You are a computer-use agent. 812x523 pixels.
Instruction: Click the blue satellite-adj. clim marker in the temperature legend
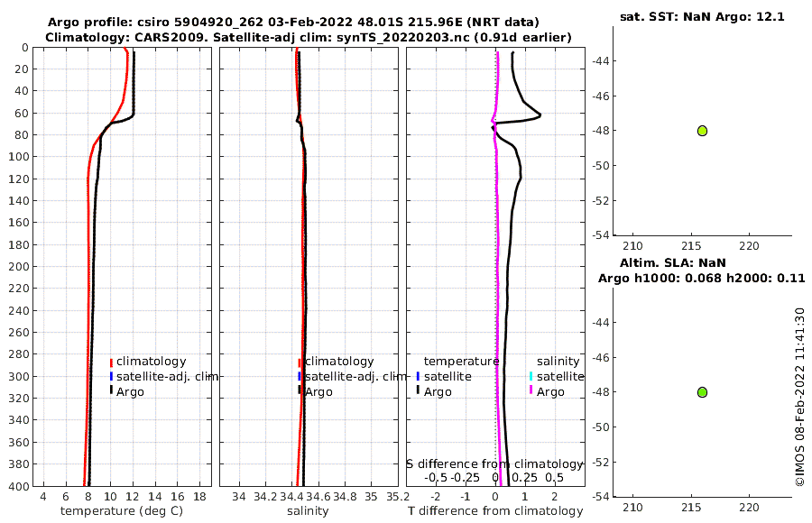pos(111,376)
